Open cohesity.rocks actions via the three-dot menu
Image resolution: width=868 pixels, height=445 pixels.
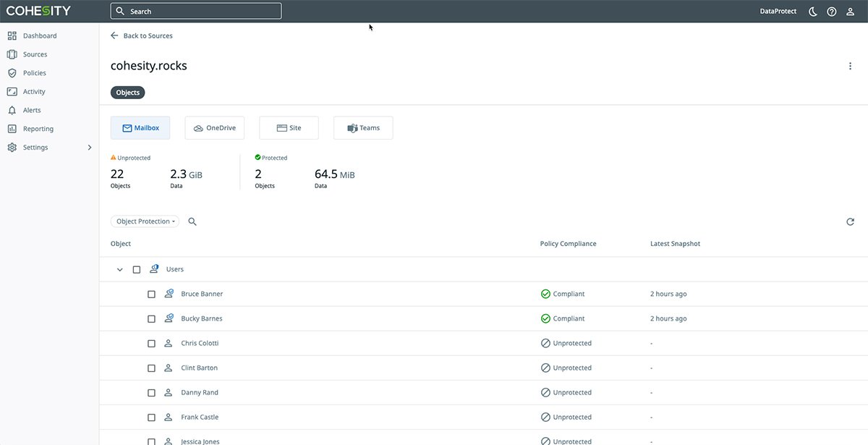tap(850, 65)
